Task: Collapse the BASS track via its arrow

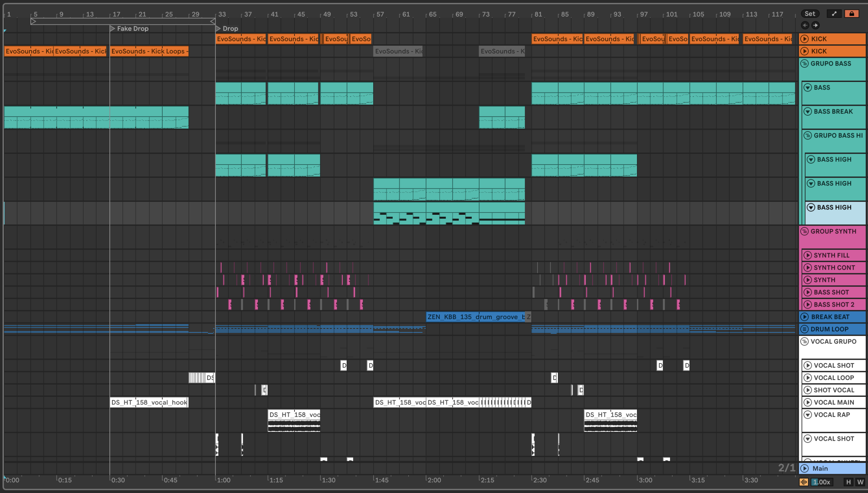Action: (808, 87)
